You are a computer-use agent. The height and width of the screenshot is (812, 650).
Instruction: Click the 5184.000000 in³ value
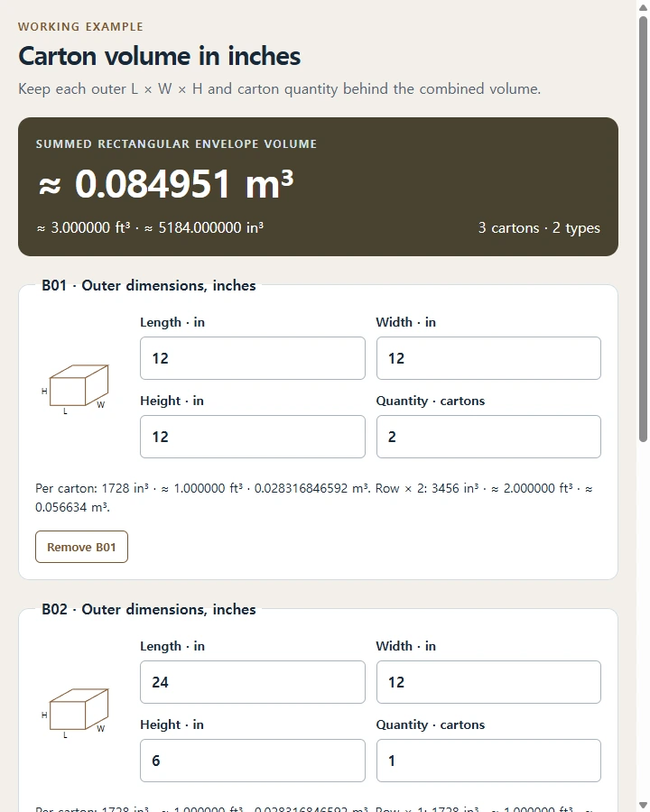coord(204,228)
